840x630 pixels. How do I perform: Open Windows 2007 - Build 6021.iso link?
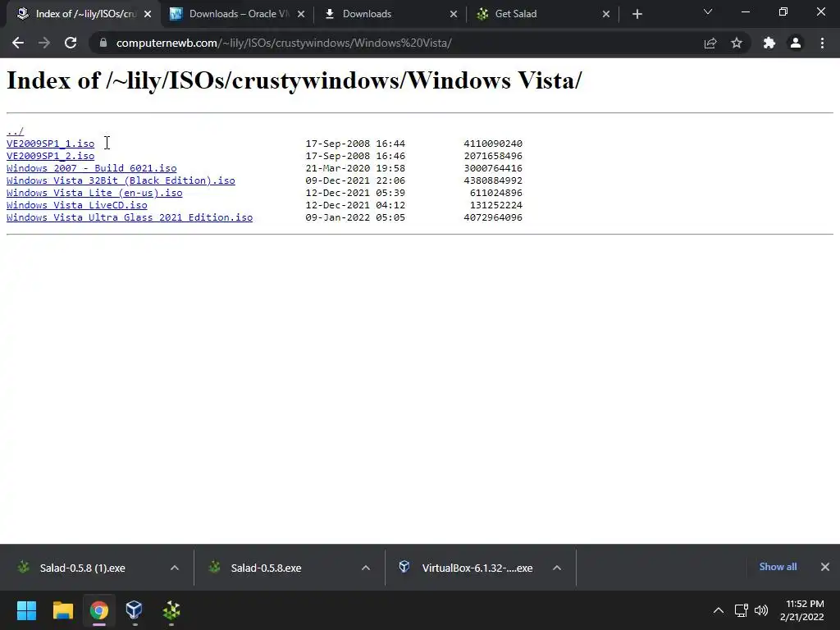click(92, 168)
